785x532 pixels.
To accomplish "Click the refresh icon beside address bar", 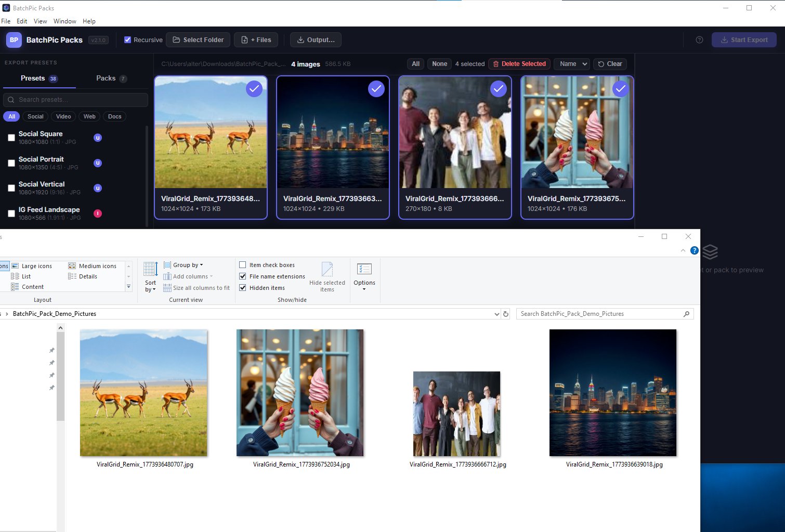I will click(505, 314).
